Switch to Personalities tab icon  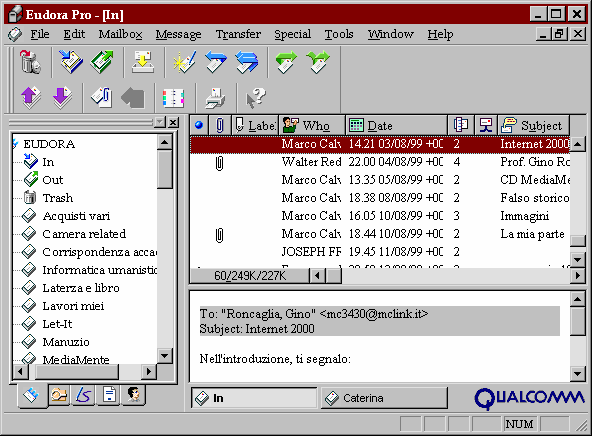133,395
